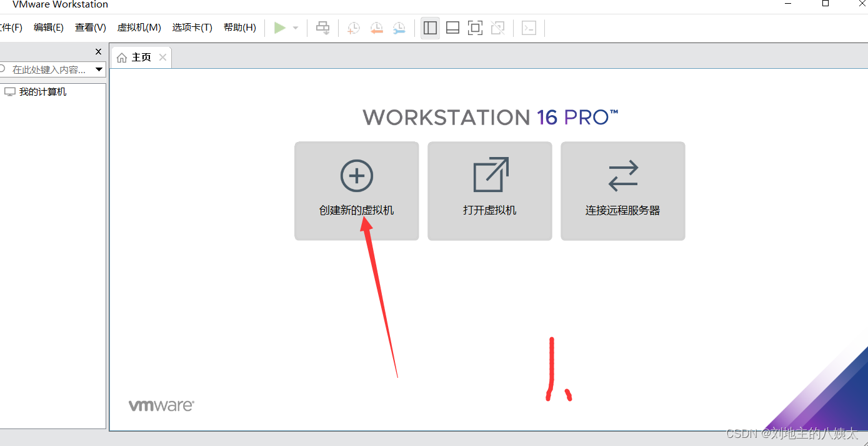Viewport: 868px width, 446px height.
Task: Click the open VM arrow-square icon
Action: coord(491,175)
